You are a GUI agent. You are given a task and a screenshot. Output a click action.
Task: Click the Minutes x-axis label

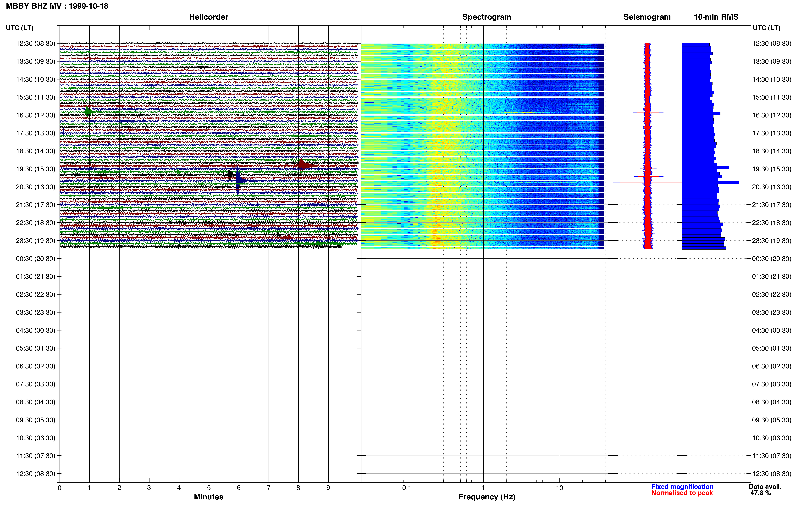(209, 497)
